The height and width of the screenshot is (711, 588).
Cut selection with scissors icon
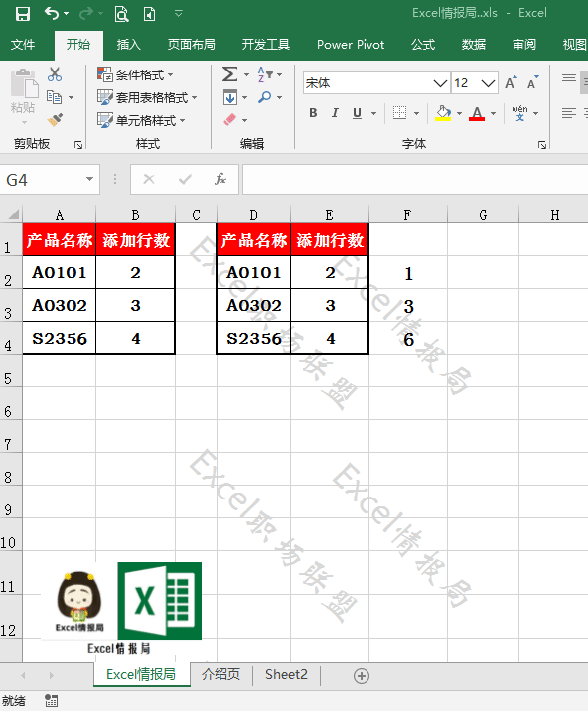55,74
